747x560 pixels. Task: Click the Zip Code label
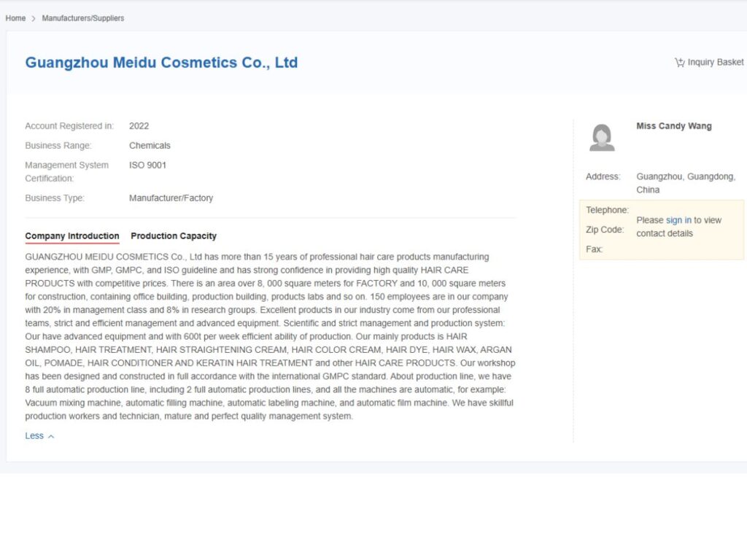(605, 230)
